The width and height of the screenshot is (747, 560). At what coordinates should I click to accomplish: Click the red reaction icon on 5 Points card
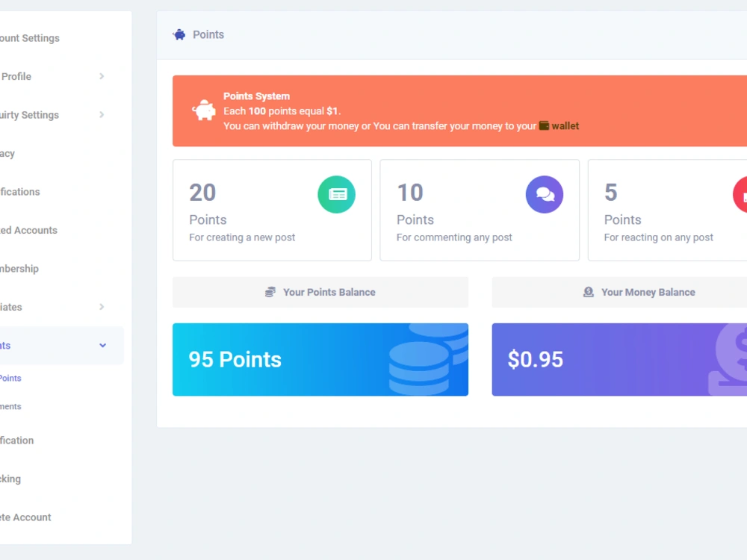tap(740, 194)
